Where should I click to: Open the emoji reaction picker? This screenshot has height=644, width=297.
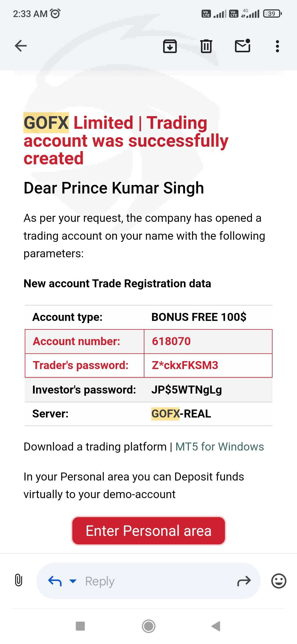pos(279,581)
